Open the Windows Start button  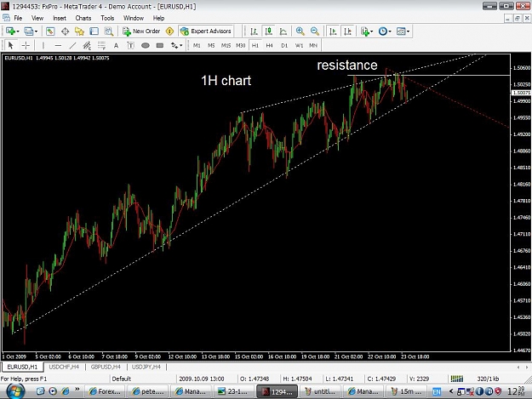pos(14,391)
